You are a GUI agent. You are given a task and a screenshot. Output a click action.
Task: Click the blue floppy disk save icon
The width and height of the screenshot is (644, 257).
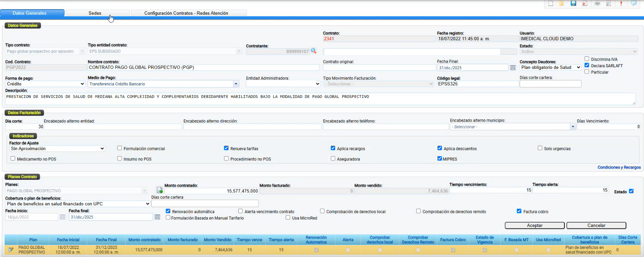573,3
